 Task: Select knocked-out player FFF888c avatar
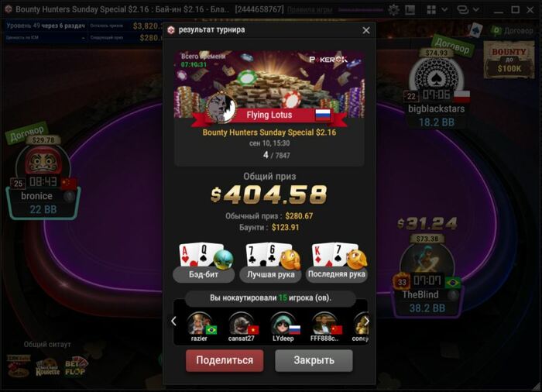click(324, 324)
